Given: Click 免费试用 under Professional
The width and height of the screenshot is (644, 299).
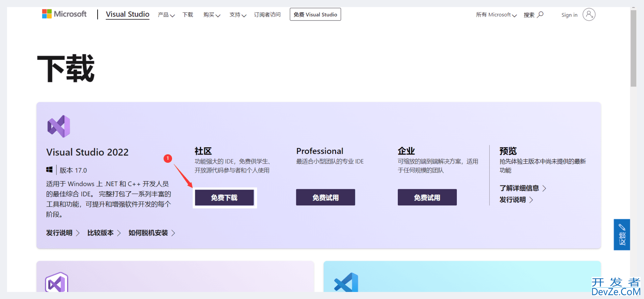Looking at the screenshot, I should click(x=325, y=197).
